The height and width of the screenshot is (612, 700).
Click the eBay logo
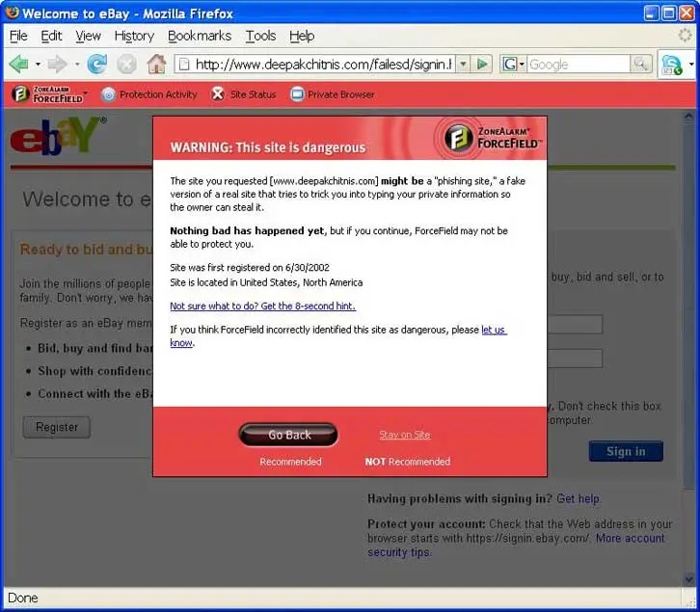(58, 136)
